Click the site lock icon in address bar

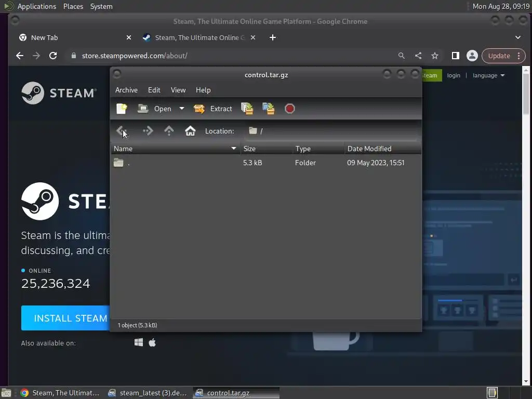[74, 56]
